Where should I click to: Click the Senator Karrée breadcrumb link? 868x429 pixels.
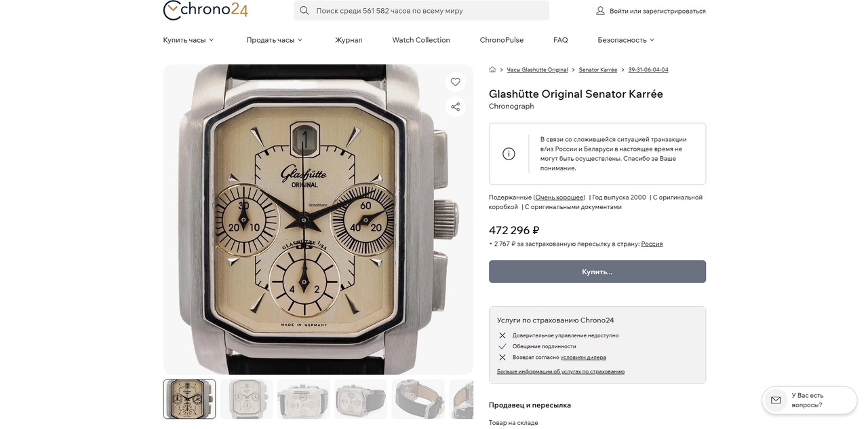click(598, 70)
